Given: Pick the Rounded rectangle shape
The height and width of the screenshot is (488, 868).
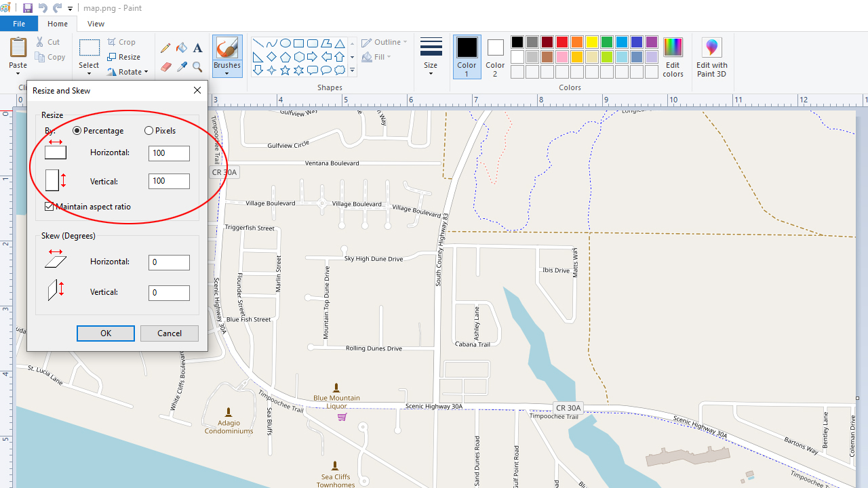Looking at the screenshot, I should point(313,43).
